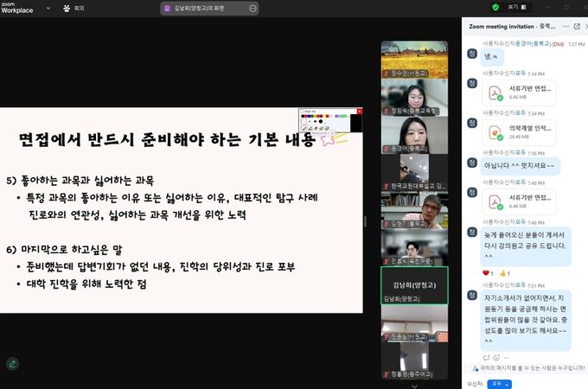The width and height of the screenshot is (588, 389).
Task: Select 김남희(양청고) participant video tile
Action: click(x=414, y=284)
